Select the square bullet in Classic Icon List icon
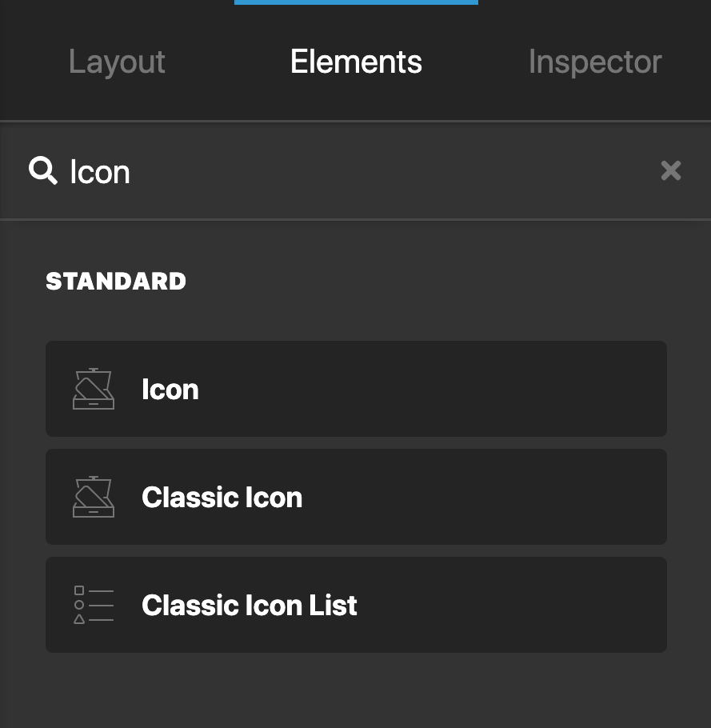The image size is (711, 728). 78,592
